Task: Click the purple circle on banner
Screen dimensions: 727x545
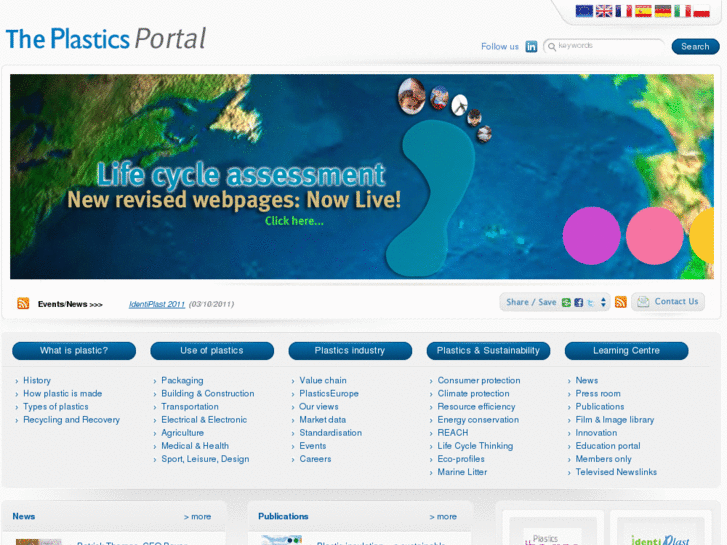Action: coord(592,236)
